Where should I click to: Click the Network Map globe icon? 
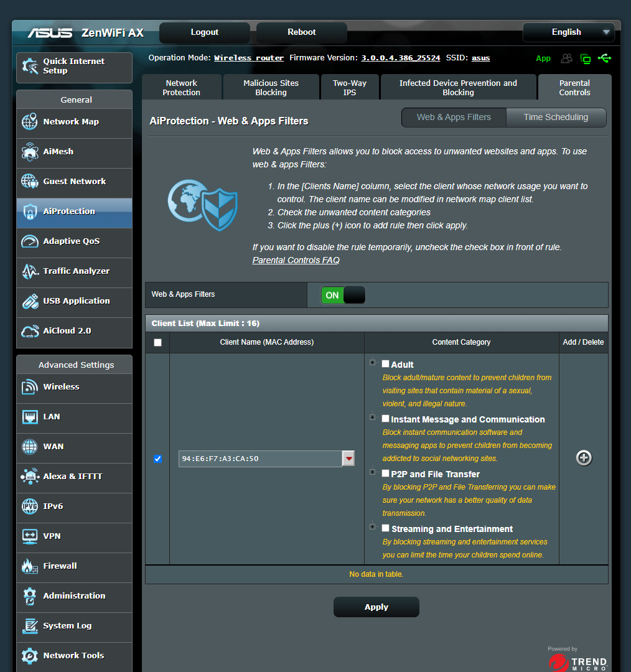tap(30, 122)
